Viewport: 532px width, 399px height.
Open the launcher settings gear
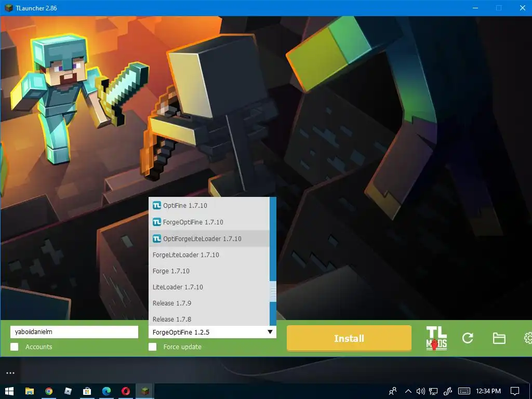pos(528,338)
